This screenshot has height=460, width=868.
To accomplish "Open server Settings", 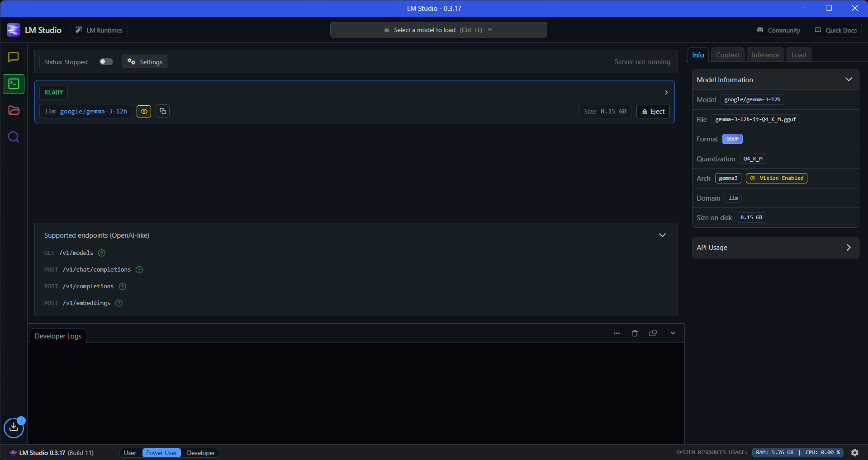I will pos(145,61).
